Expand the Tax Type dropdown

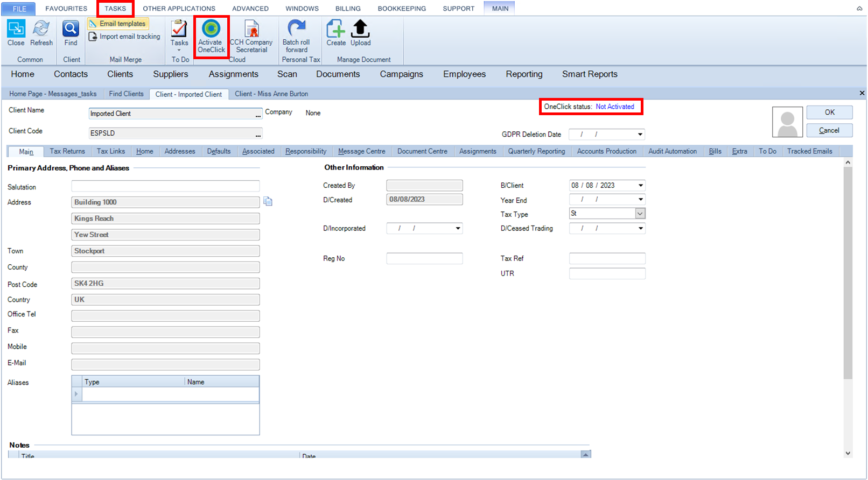tap(640, 214)
